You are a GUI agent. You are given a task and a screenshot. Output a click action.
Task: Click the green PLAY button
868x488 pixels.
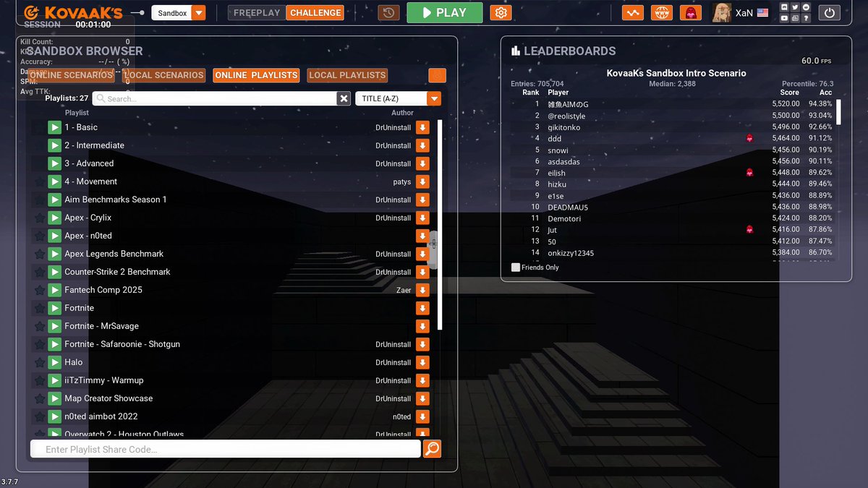tap(444, 12)
